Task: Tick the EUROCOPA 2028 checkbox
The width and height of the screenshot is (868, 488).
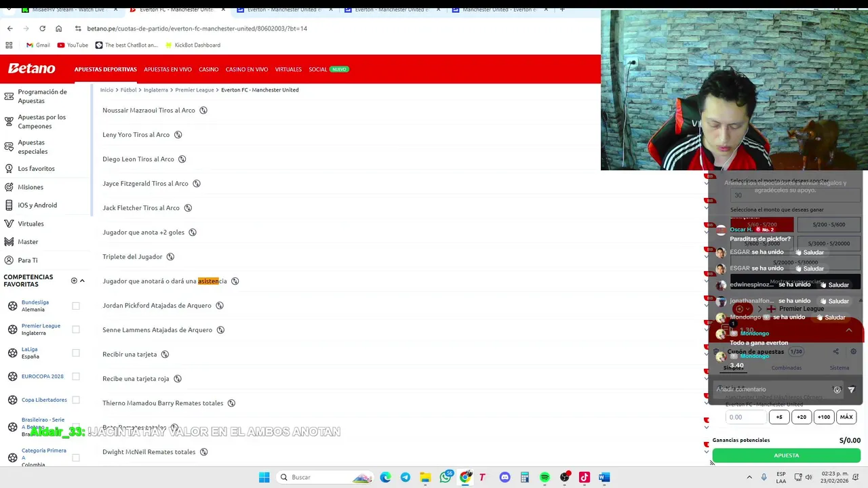Action: (x=76, y=376)
